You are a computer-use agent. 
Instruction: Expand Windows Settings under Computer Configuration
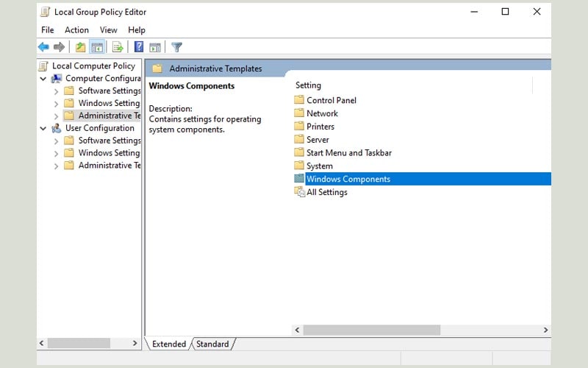(x=56, y=104)
